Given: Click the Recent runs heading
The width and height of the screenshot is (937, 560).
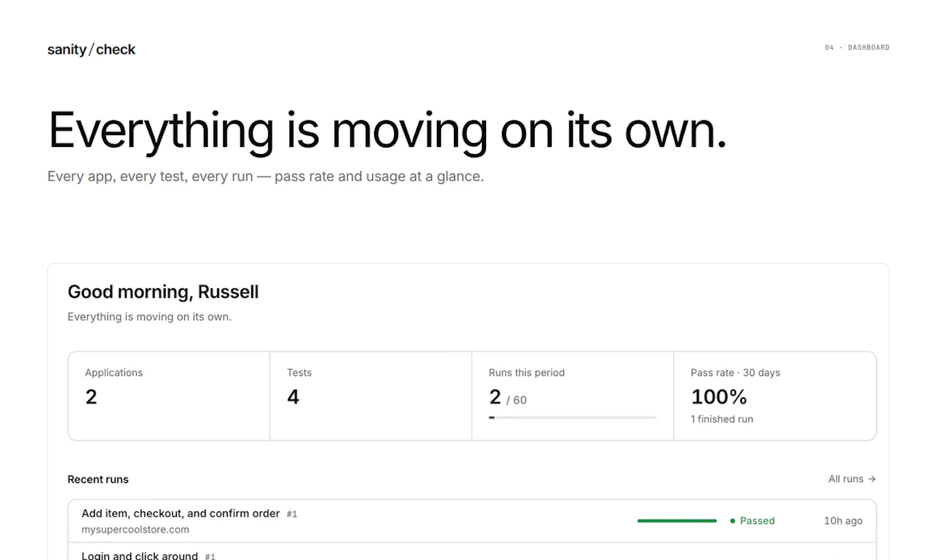Looking at the screenshot, I should pyautogui.click(x=98, y=479).
